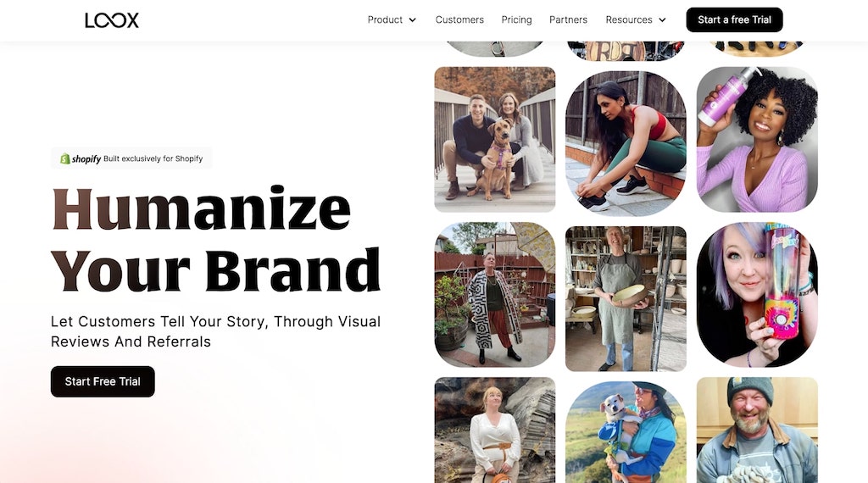
Task: Open the Resources menu item
Action: (x=629, y=20)
